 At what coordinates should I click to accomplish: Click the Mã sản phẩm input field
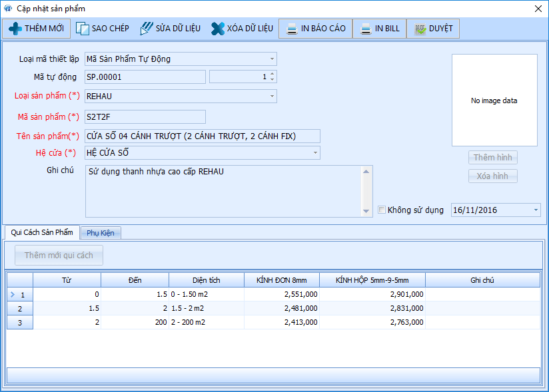145,117
